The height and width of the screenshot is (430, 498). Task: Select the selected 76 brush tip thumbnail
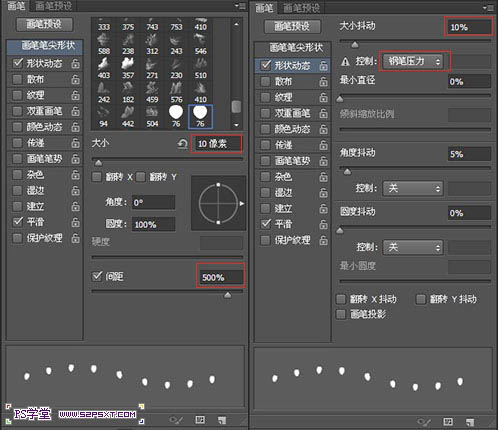tap(200, 117)
